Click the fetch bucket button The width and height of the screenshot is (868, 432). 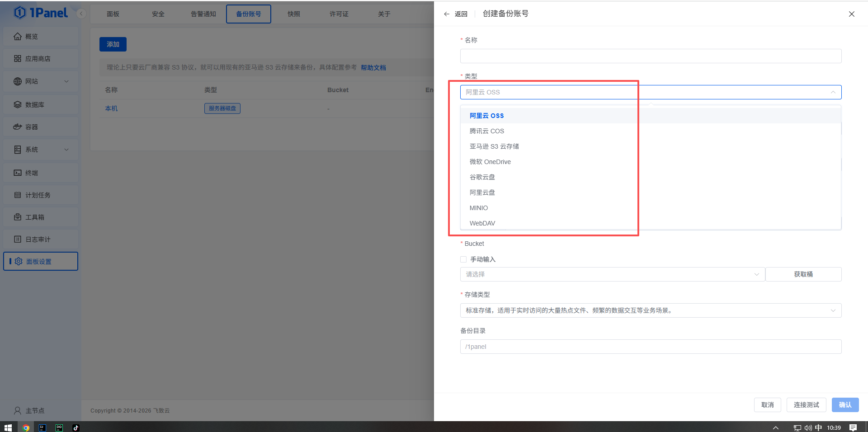(x=803, y=274)
